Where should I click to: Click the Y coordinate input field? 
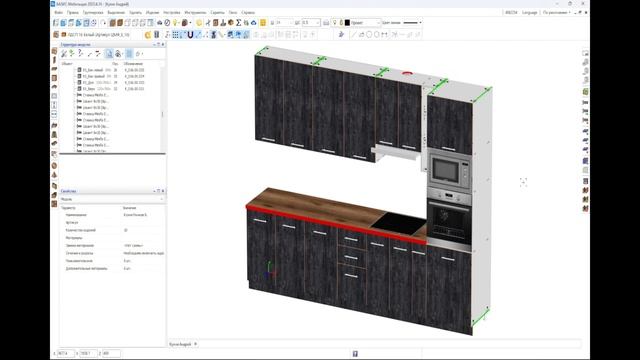(88, 353)
